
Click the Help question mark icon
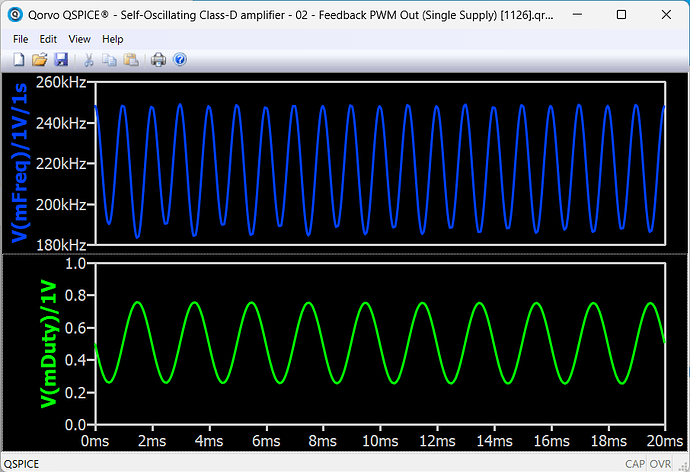[x=180, y=60]
